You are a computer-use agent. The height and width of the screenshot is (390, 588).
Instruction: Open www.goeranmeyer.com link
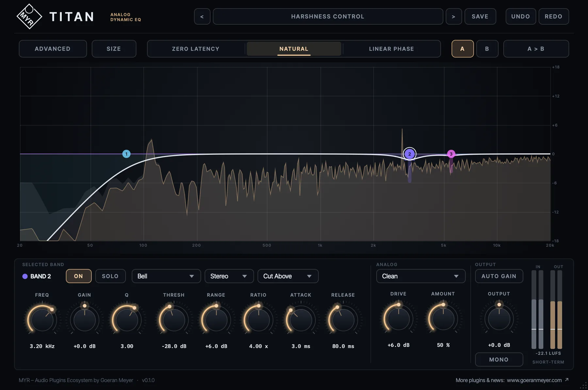point(534,380)
